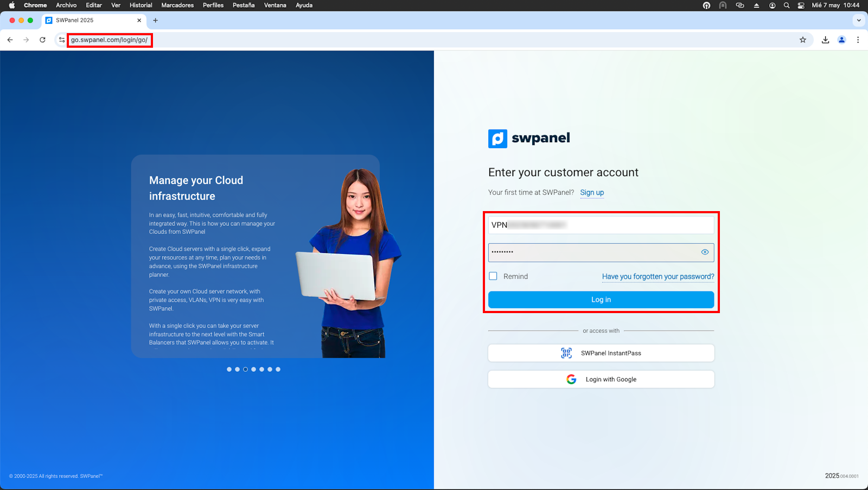Open Chrome downloads icon

(x=825, y=40)
